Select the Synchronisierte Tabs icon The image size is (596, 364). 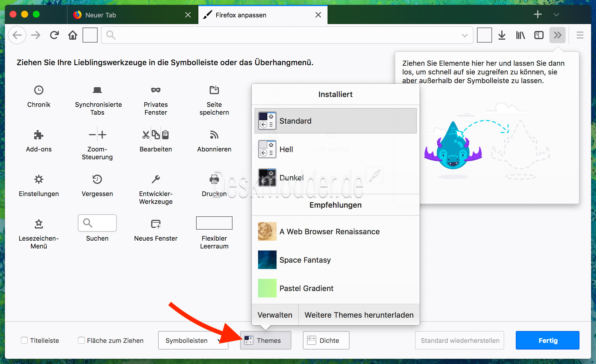pyautogui.click(x=97, y=90)
